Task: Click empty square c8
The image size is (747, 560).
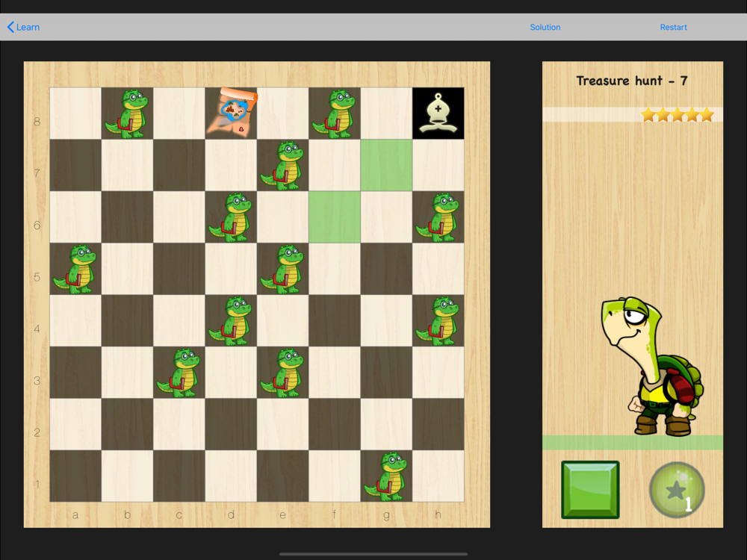Action: 179,113
